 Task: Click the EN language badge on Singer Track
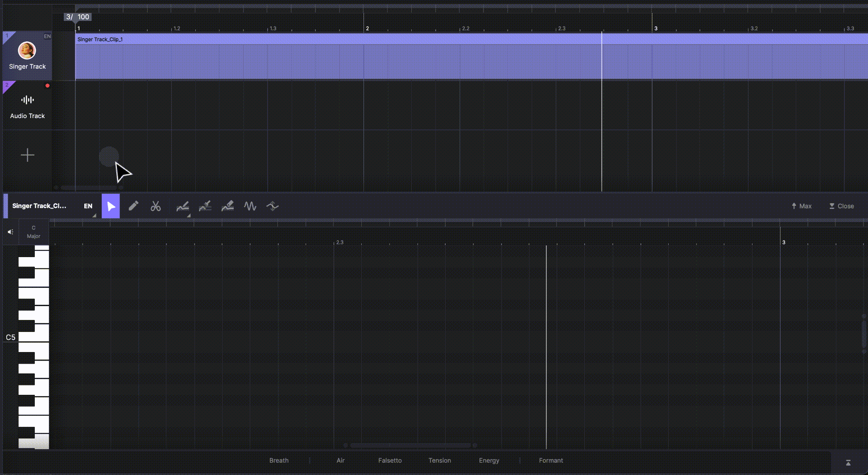pyautogui.click(x=47, y=37)
